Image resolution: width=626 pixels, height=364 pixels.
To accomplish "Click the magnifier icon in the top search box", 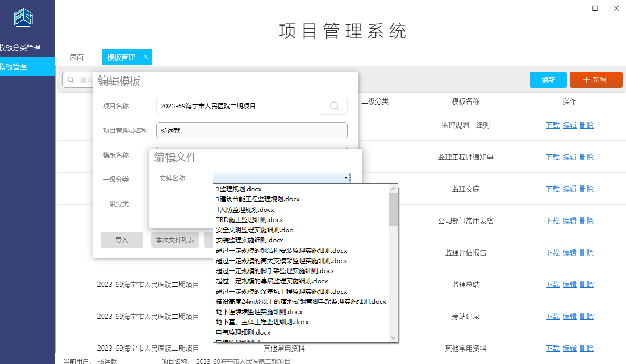I will pyautogui.click(x=71, y=80).
